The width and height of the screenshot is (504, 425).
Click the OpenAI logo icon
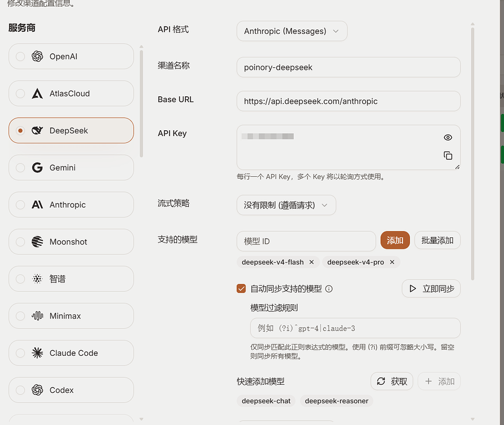coord(37,57)
